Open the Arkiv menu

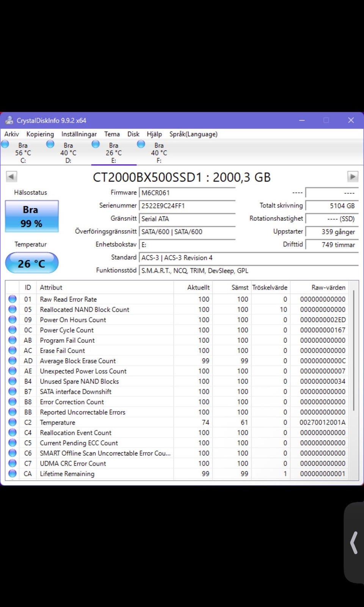11,134
